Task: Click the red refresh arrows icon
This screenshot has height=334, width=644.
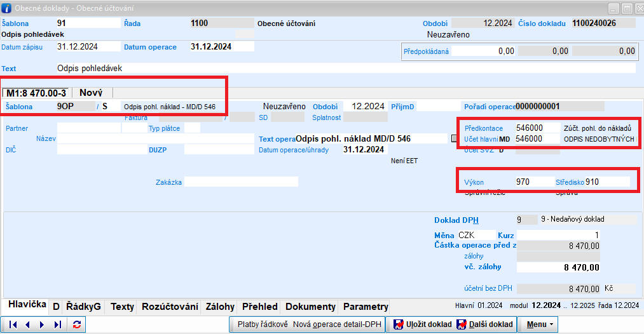Action: point(77,324)
